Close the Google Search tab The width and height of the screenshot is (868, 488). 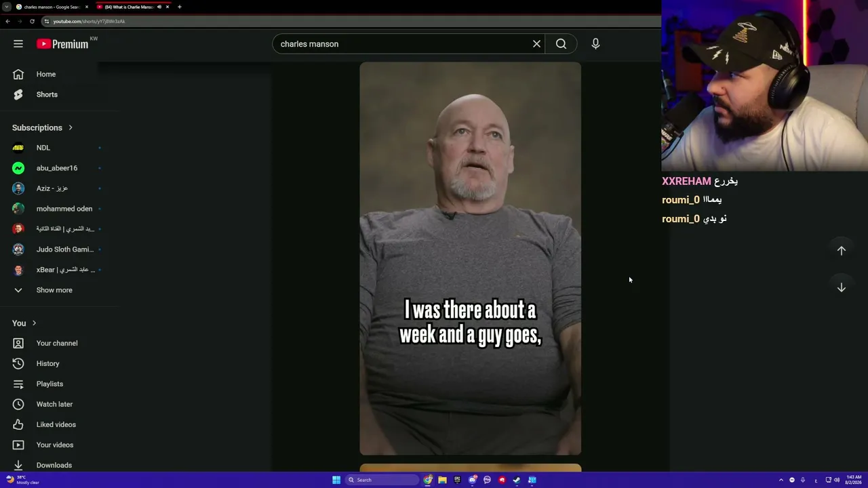pyautogui.click(x=87, y=7)
